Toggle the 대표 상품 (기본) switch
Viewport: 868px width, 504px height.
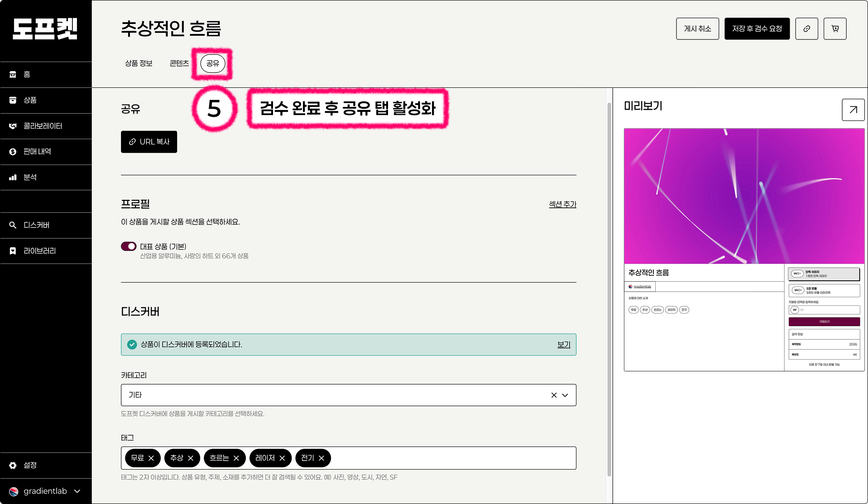pyautogui.click(x=129, y=246)
